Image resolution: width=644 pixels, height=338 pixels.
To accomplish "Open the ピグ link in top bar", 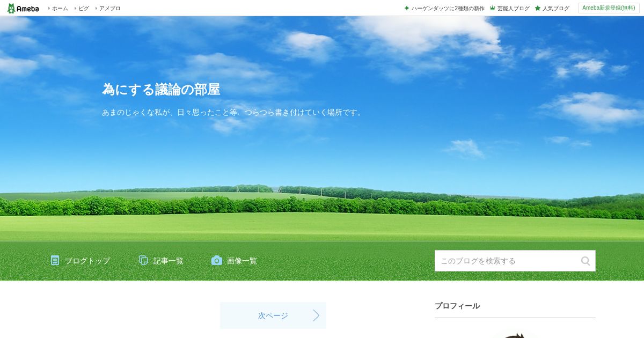I will pyautogui.click(x=83, y=9).
